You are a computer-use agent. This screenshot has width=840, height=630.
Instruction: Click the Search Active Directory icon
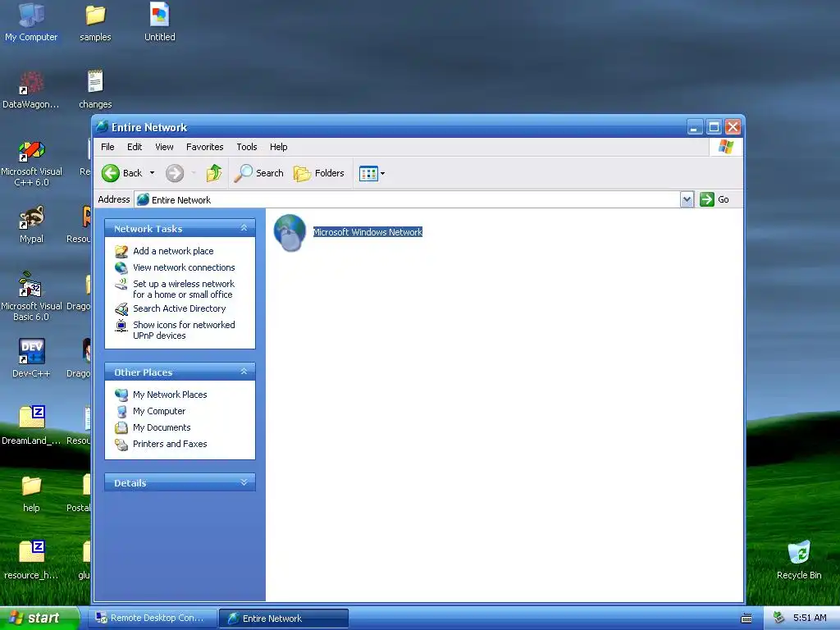click(121, 309)
